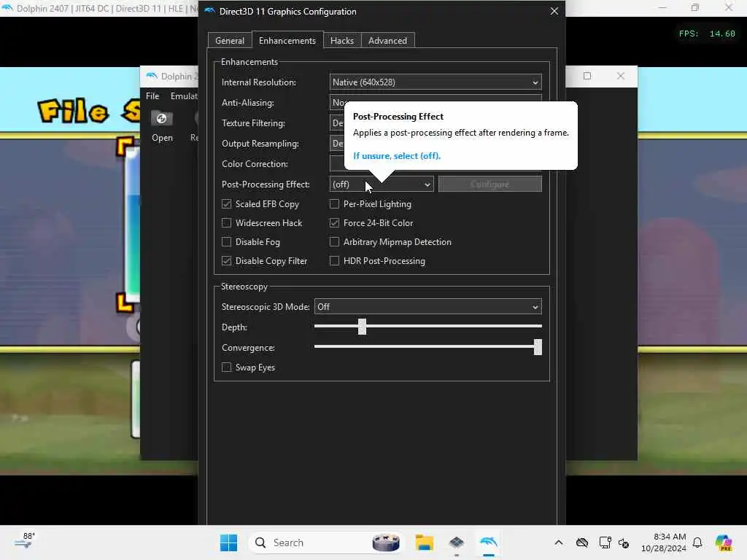
Task: Close the background Dolphin window
Action: (x=620, y=76)
